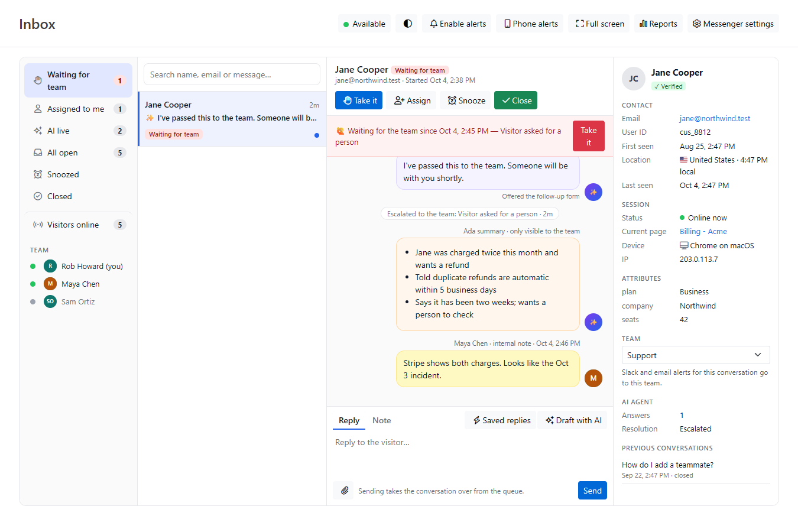Open the Support team dropdown
The image size is (798, 532).
(x=696, y=355)
